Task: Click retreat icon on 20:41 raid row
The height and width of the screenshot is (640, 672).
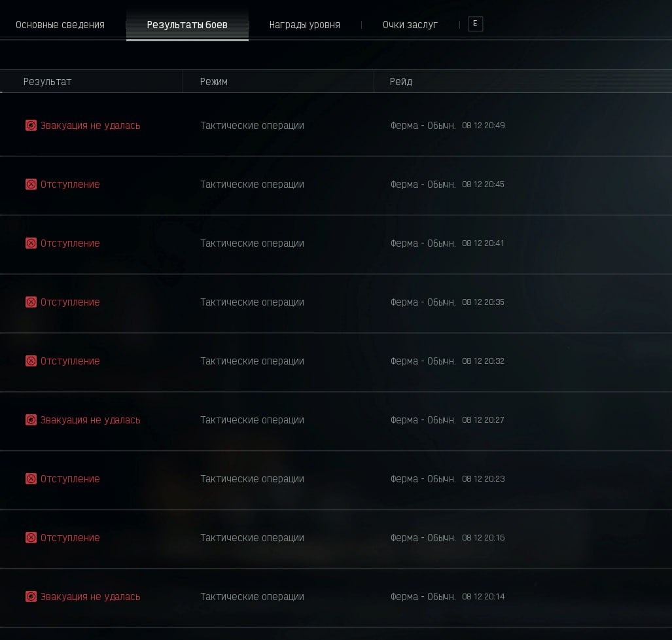Action: pos(31,243)
